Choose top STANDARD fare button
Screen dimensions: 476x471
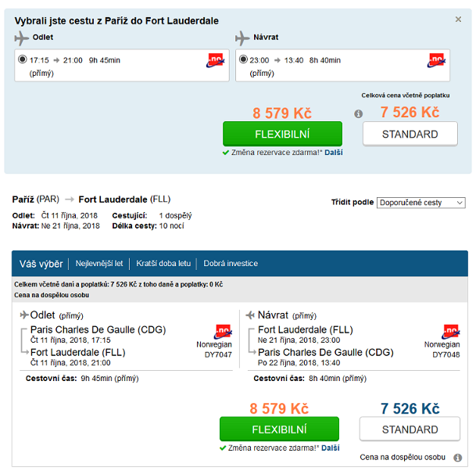(x=410, y=134)
